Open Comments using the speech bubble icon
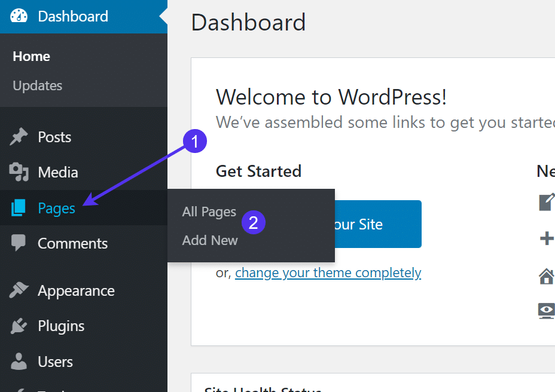555x392 pixels. (x=18, y=243)
